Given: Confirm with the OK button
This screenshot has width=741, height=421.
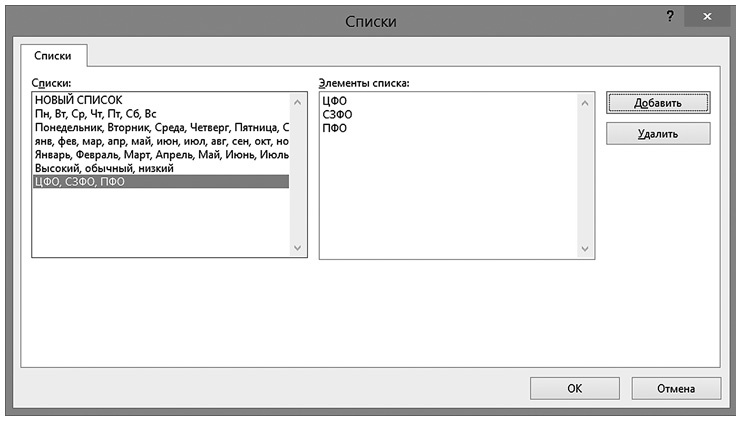Looking at the screenshot, I should pyautogui.click(x=573, y=388).
